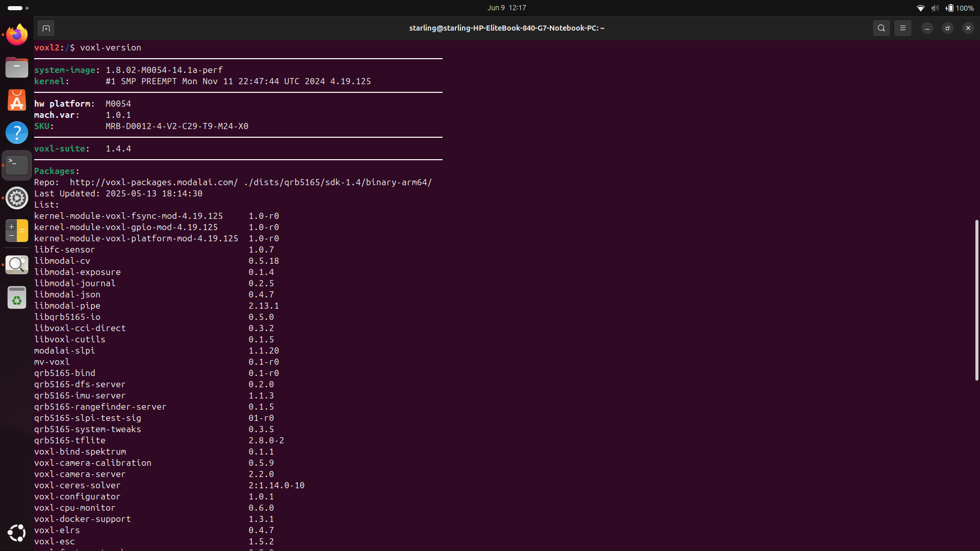980x551 pixels.
Task: Open Ubuntu Software app center
Action: point(17,100)
